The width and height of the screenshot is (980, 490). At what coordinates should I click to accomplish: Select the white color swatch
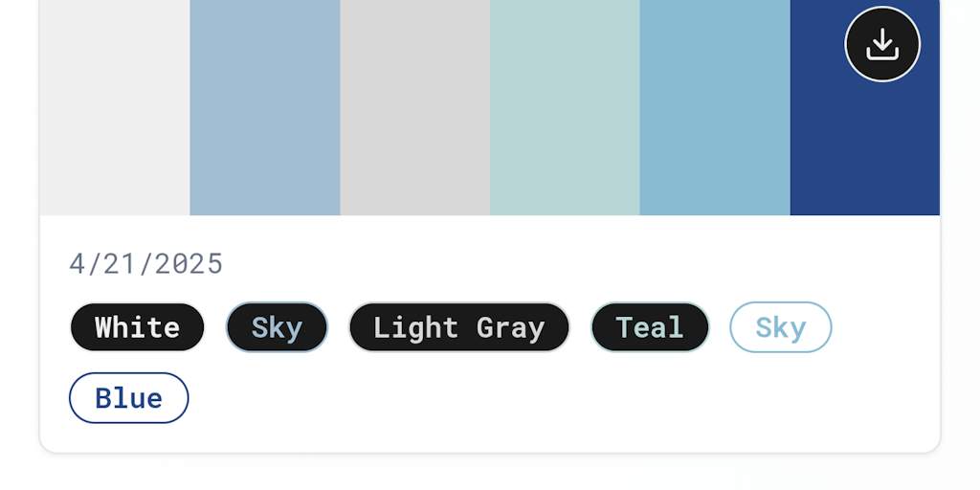[x=115, y=107]
